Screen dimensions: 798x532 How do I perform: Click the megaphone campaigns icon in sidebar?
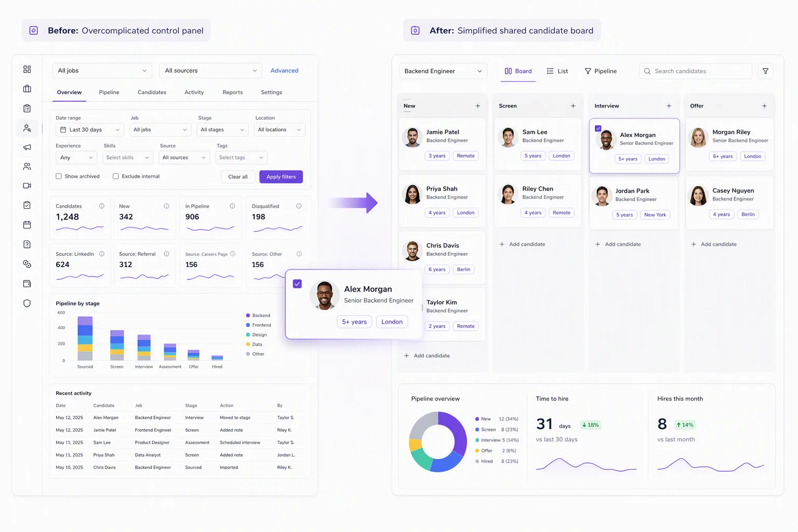tap(27, 147)
